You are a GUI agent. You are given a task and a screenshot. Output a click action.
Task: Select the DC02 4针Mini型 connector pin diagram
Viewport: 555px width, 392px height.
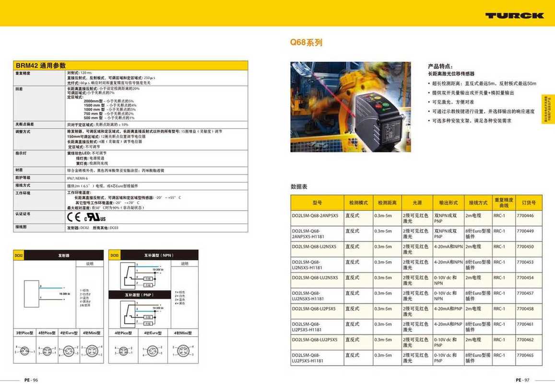pyautogui.click(x=92, y=351)
